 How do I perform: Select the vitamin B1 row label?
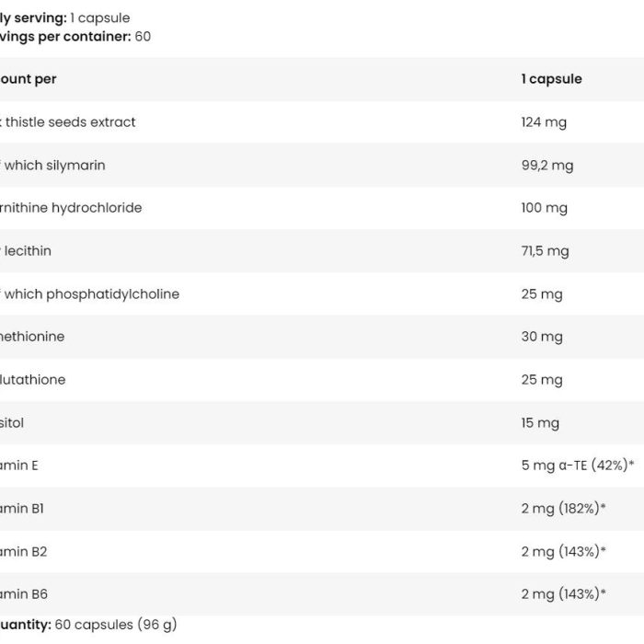(22, 509)
